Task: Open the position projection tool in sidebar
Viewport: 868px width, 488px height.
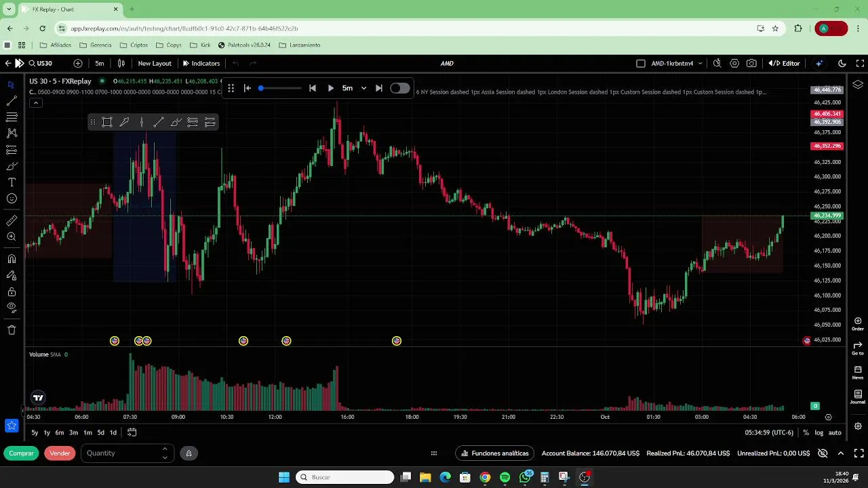Action: click(12, 150)
